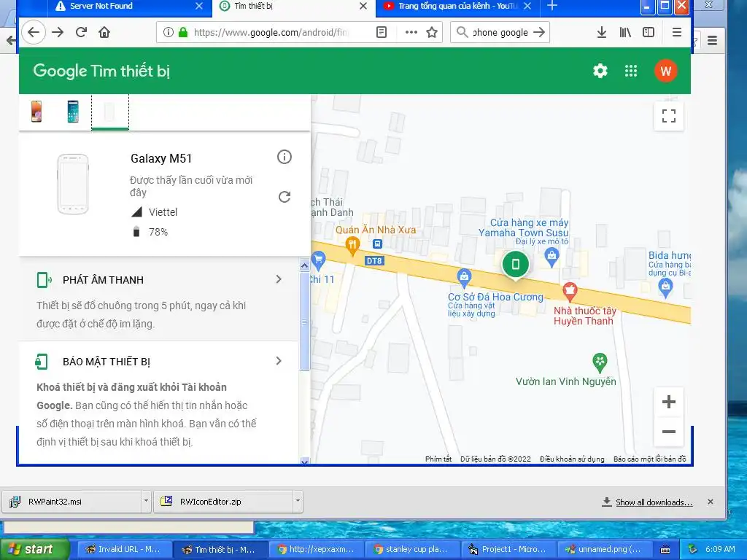747x560 pixels.
Task: Select the Galaxy M51 device tab
Action: tap(110, 112)
